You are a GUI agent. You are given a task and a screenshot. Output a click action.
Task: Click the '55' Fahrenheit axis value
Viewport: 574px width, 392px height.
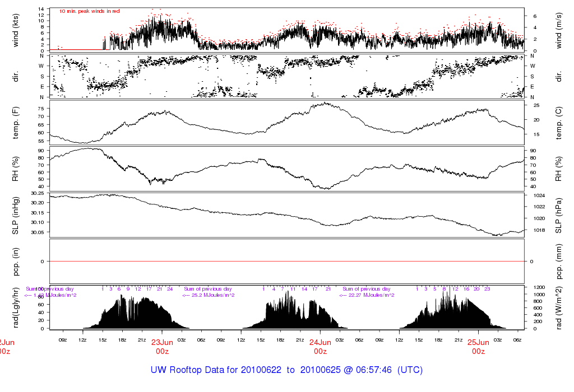(41, 141)
